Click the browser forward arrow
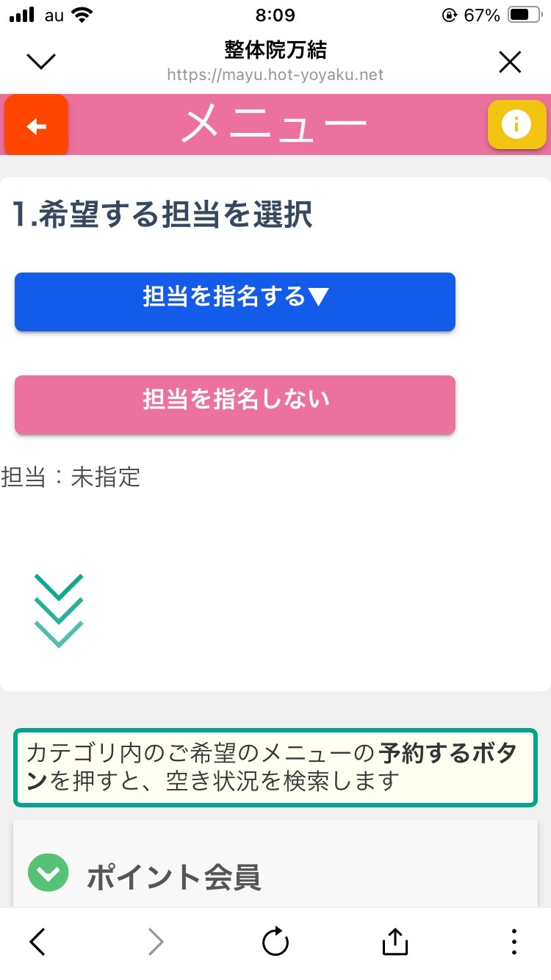The height and width of the screenshot is (980, 551). 156,941
